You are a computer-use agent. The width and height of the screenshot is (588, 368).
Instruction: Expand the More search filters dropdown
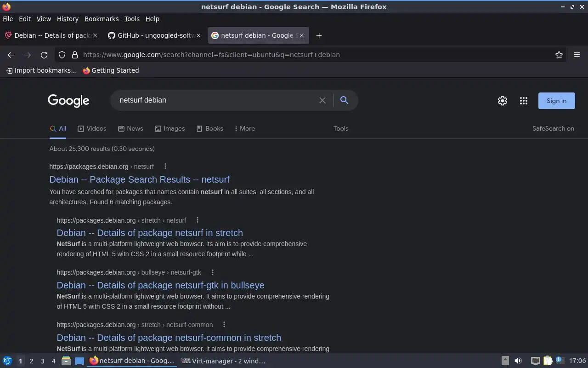pyautogui.click(x=245, y=129)
